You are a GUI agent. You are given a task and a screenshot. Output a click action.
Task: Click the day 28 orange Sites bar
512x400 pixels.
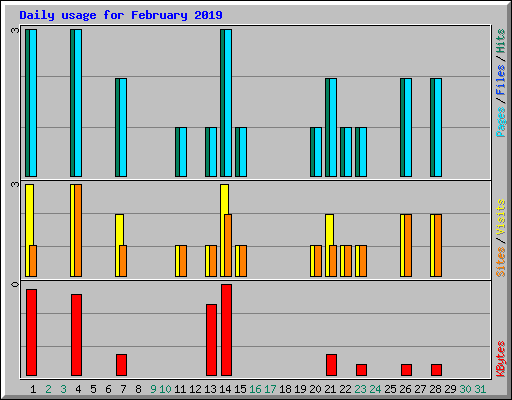[438, 245]
